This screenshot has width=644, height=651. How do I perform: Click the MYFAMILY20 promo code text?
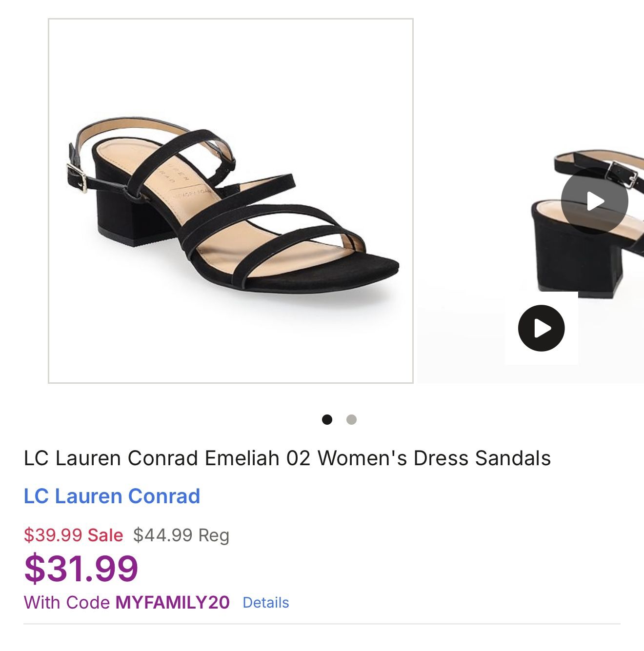(x=172, y=603)
